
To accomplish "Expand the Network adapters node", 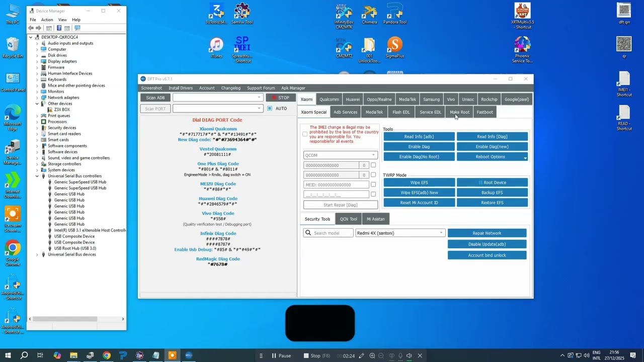I will [37, 98].
